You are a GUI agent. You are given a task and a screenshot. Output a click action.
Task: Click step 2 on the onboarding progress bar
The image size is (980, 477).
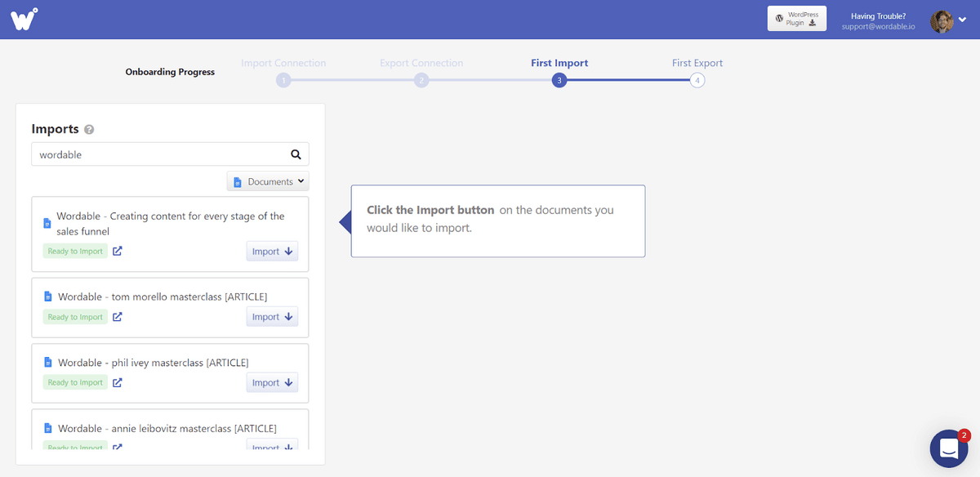point(421,80)
